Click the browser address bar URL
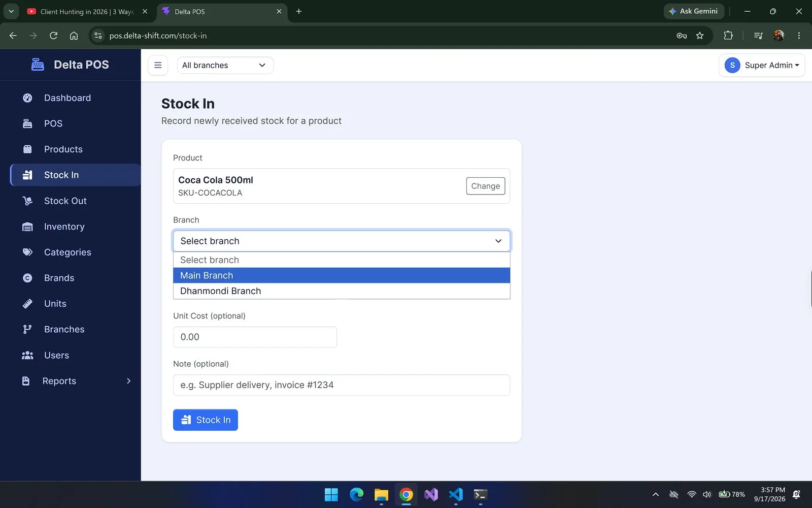The height and width of the screenshot is (508, 812). coord(158,36)
